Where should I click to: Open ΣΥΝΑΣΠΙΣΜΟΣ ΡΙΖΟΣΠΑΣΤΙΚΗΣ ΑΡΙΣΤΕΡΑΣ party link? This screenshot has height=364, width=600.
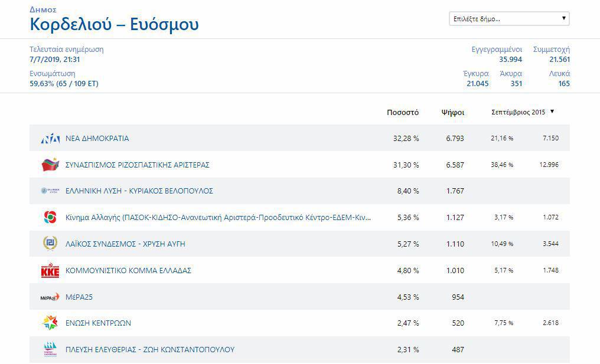[x=137, y=165]
